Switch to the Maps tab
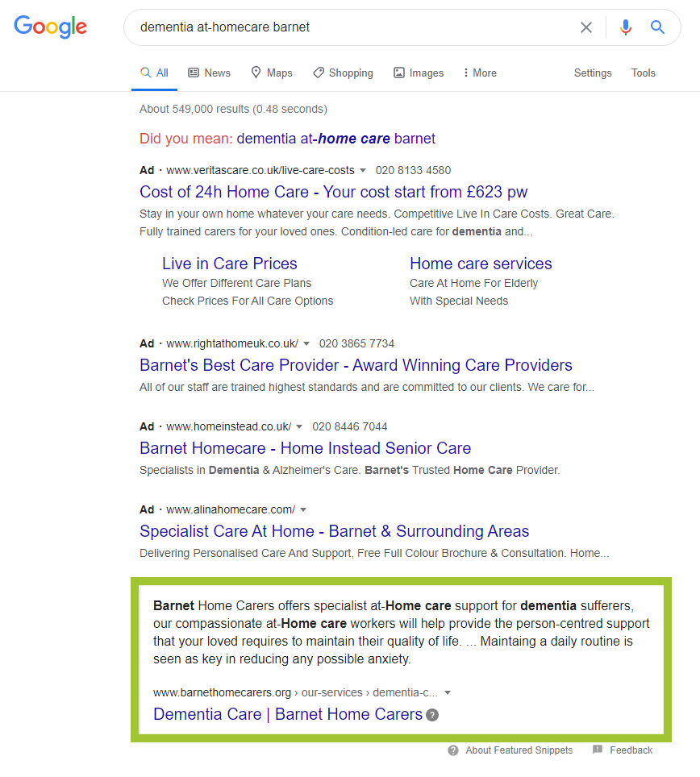Viewport: 700px width, 777px height. pyautogui.click(x=272, y=73)
